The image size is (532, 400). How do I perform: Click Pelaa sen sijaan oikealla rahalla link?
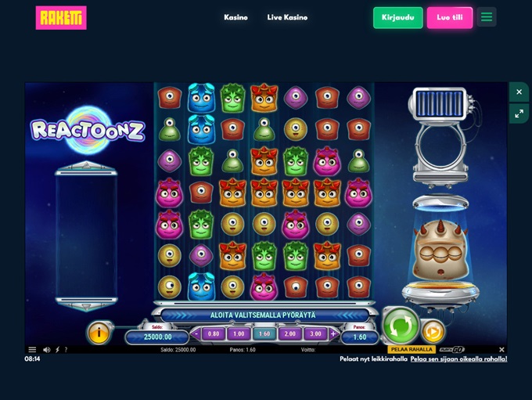tap(458, 359)
